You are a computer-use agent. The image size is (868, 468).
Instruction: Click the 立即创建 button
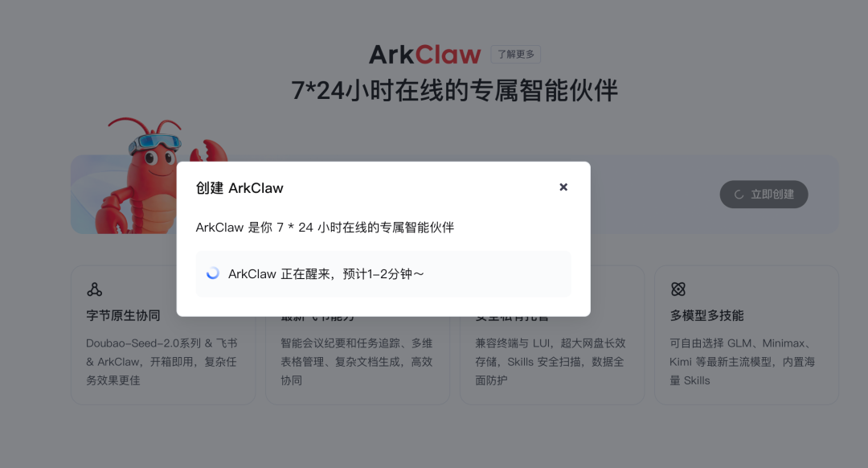pos(764,195)
